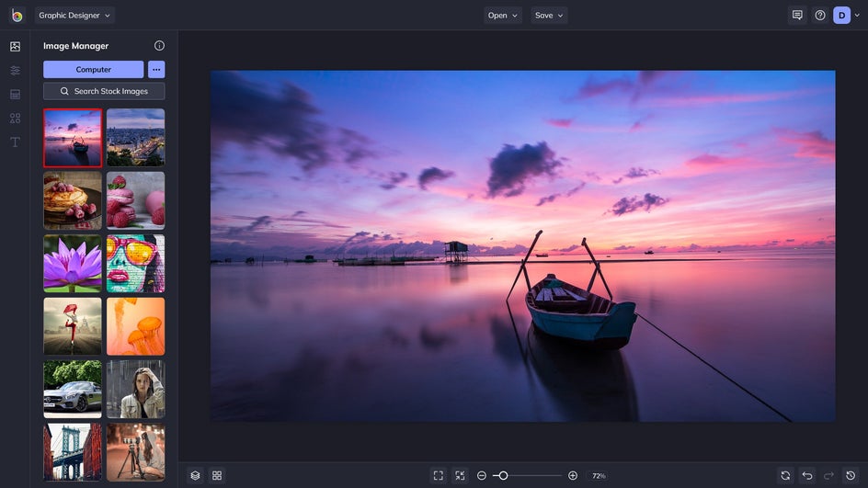Redo the last action
The width and height of the screenshot is (868, 488).
828,475
